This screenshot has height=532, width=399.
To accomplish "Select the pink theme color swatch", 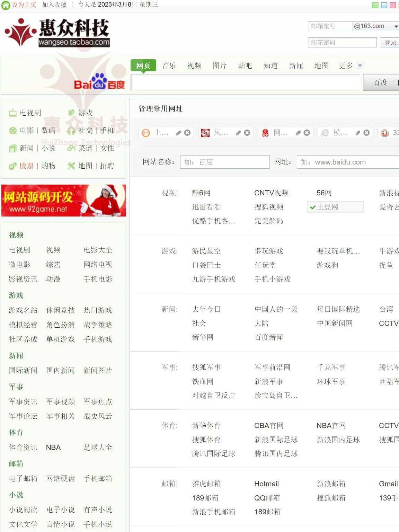I will click(x=393, y=5).
